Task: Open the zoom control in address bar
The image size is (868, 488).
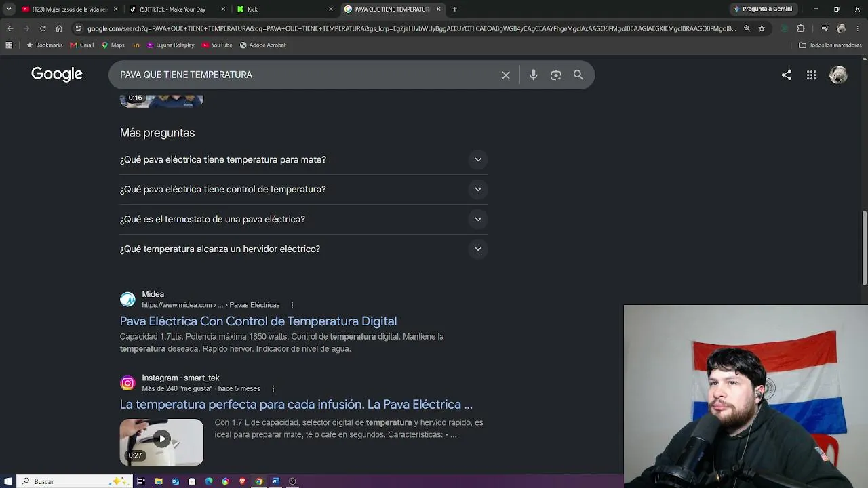Action: pos(747,28)
